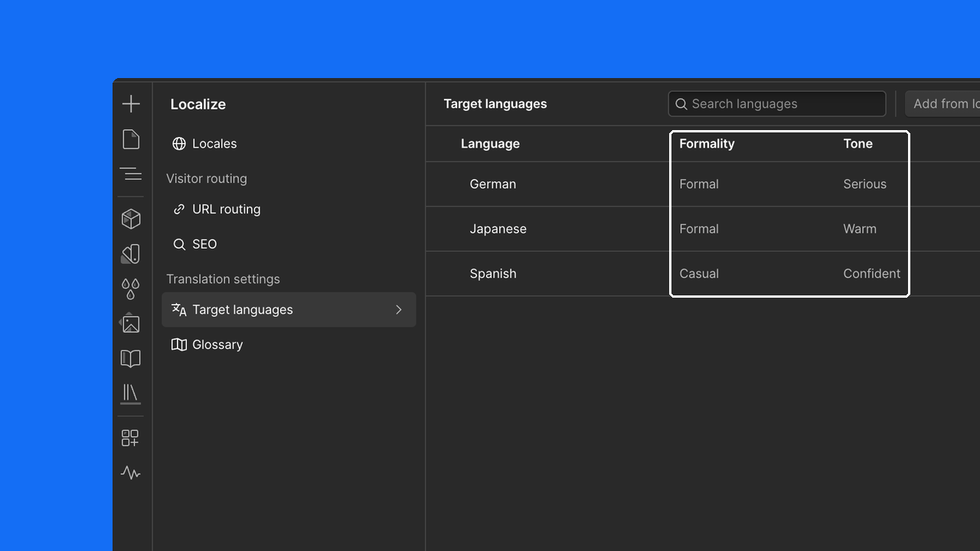Open the URL routing menu item
Screen dimensions: 980x551
click(x=289, y=209)
